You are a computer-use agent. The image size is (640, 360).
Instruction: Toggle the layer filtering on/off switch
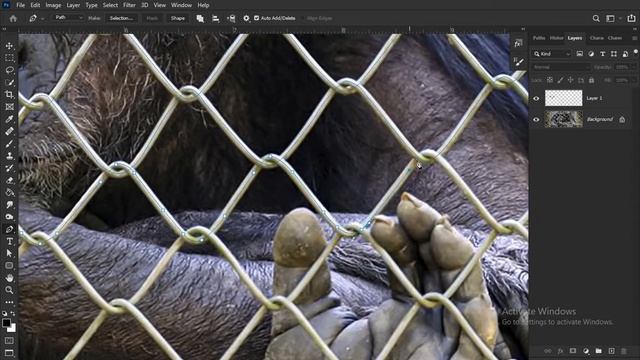(636, 52)
